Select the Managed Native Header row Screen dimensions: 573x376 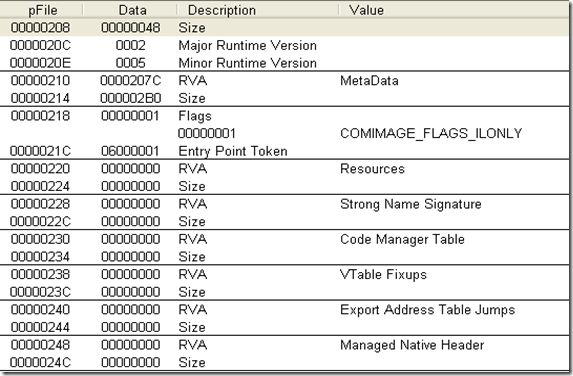point(284,345)
